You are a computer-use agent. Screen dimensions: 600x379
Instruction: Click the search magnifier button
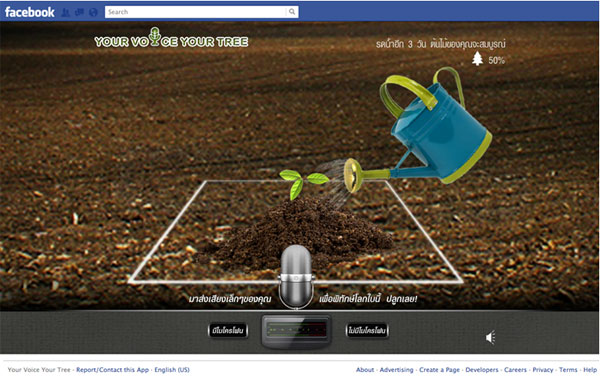(292, 12)
